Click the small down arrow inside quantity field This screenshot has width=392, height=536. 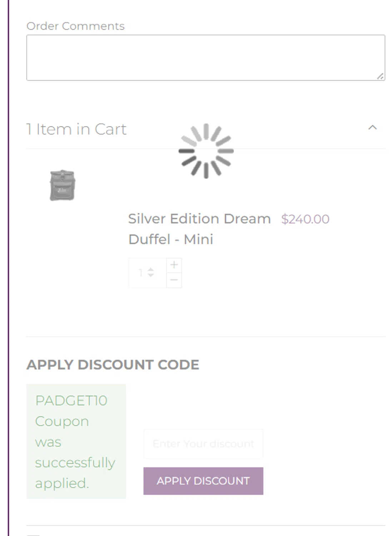coord(151,276)
